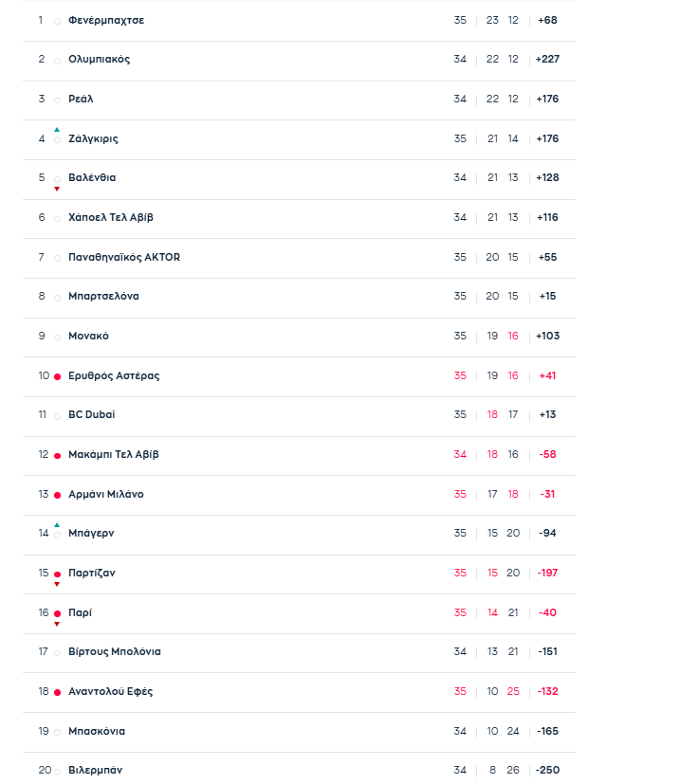
Task: Open the BC Dubai team link
Action: [91, 414]
